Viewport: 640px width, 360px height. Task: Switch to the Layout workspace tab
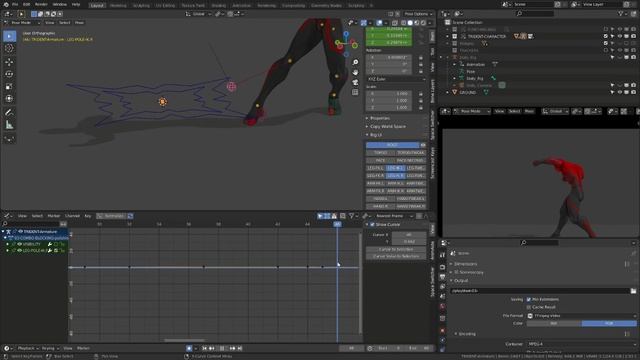pos(97,5)
